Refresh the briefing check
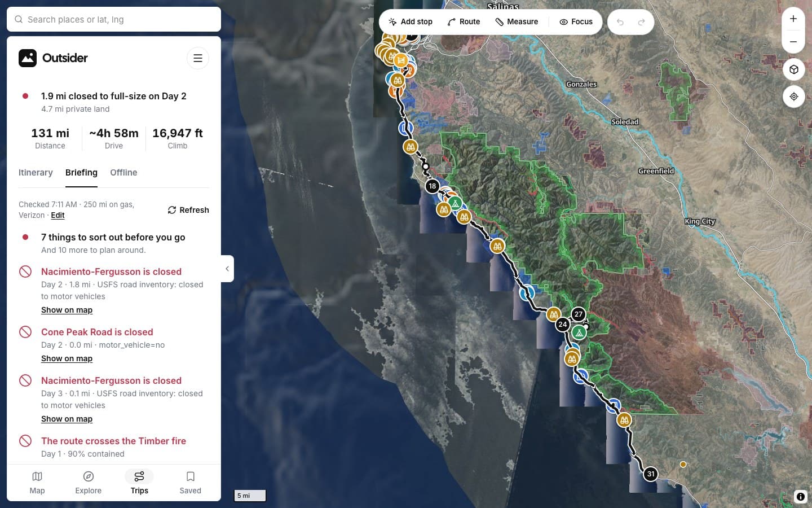 click(188, 210)
